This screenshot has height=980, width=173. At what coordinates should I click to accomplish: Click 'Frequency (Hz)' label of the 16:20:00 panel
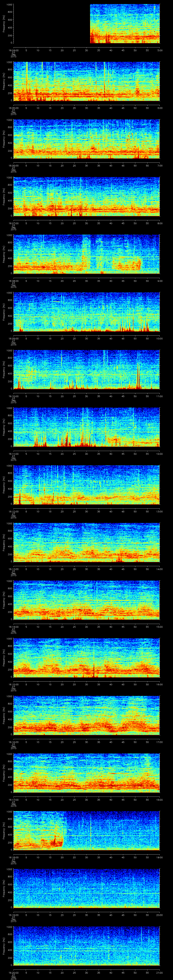tap(4, 946)
